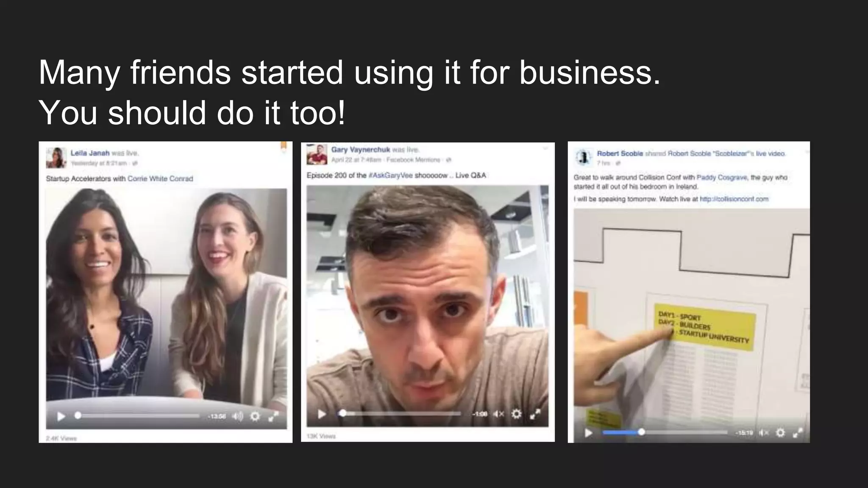Play Robert Scoble's Collision Conf video

coord(588,433)
